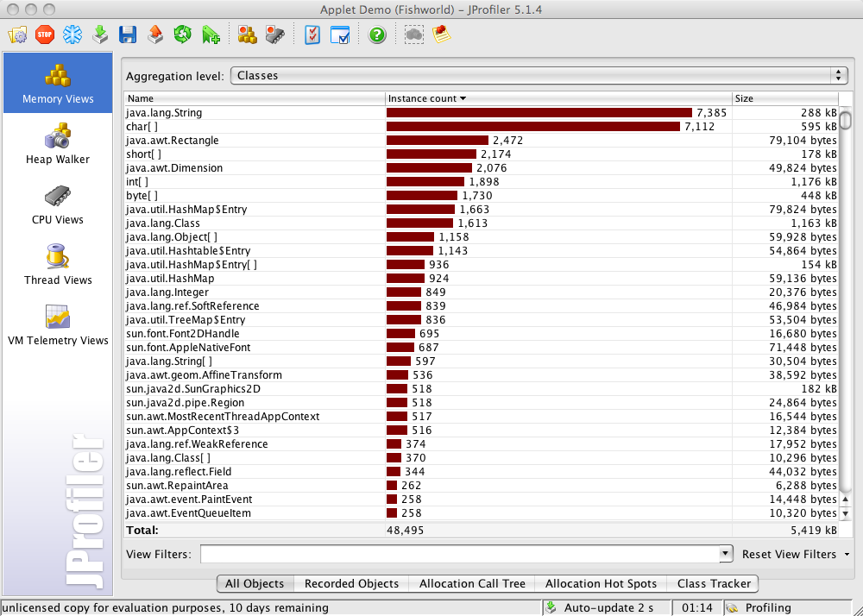Start CPU recording with the chip icon
The height and width of the screenshot is (616, 863).
[x=274, y=35]
